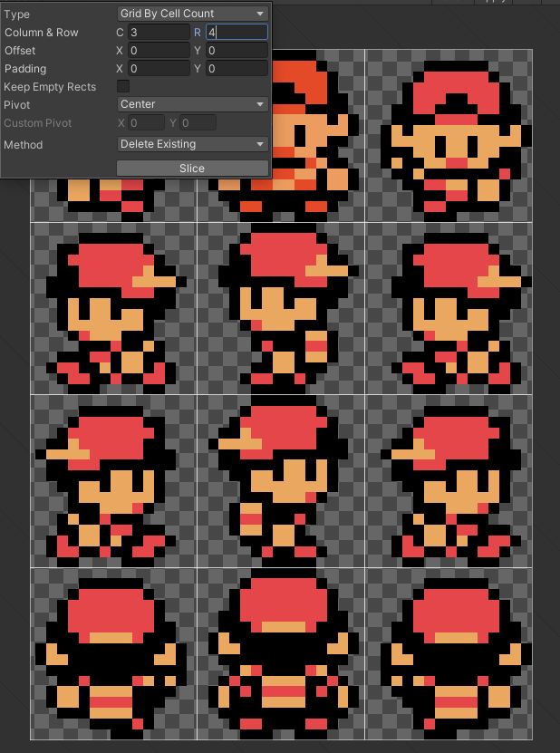
Task: Select the right-facing sprite in second row right cell
Action: click(461, 314)
